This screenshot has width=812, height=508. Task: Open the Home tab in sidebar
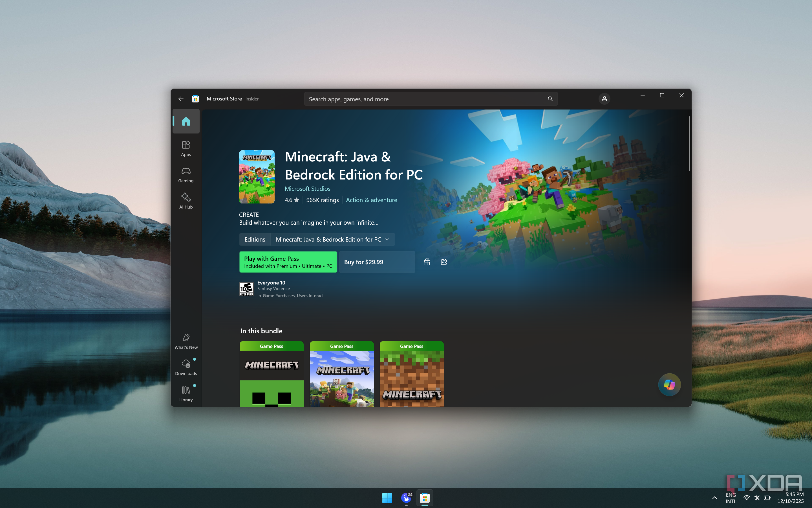(186, 121)
